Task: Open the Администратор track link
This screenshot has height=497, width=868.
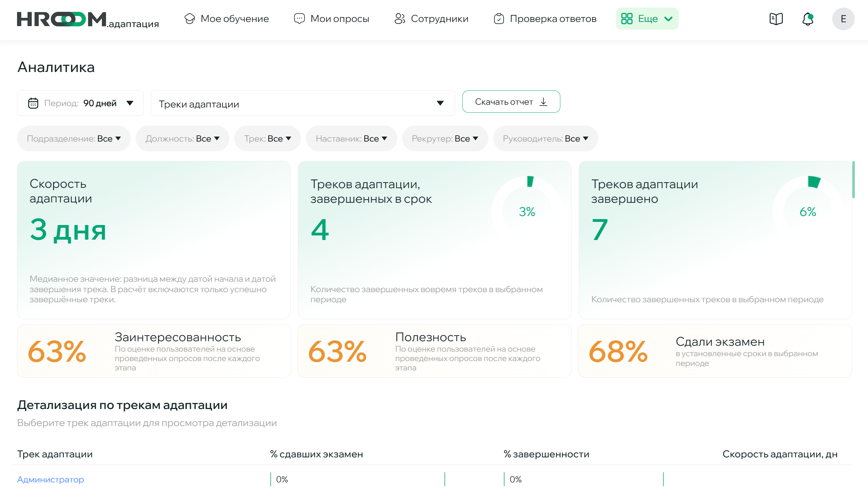Action: [x=51, y=479]
